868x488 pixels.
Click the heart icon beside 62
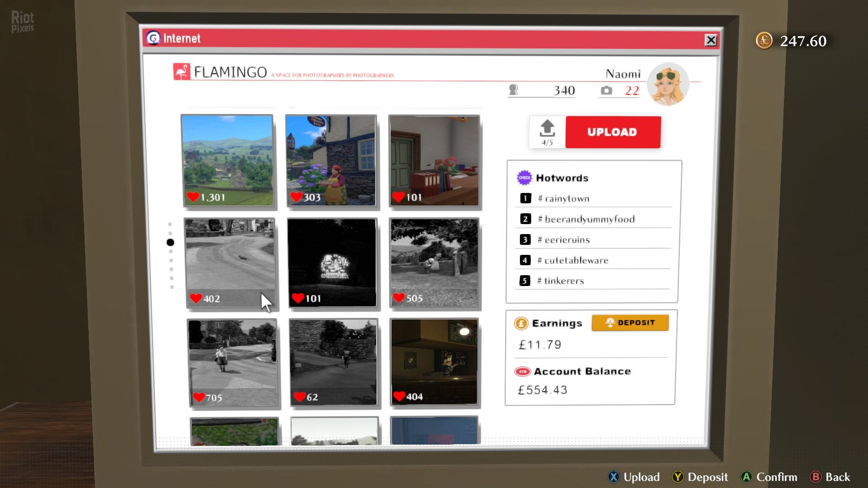[x=299, y=397]
